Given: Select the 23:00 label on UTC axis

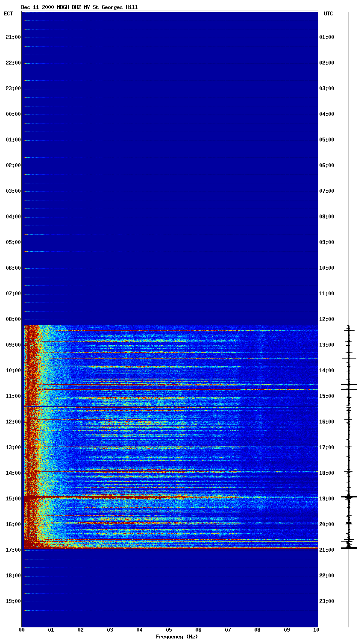Looking at the screenshot, I should coord(327,601).
